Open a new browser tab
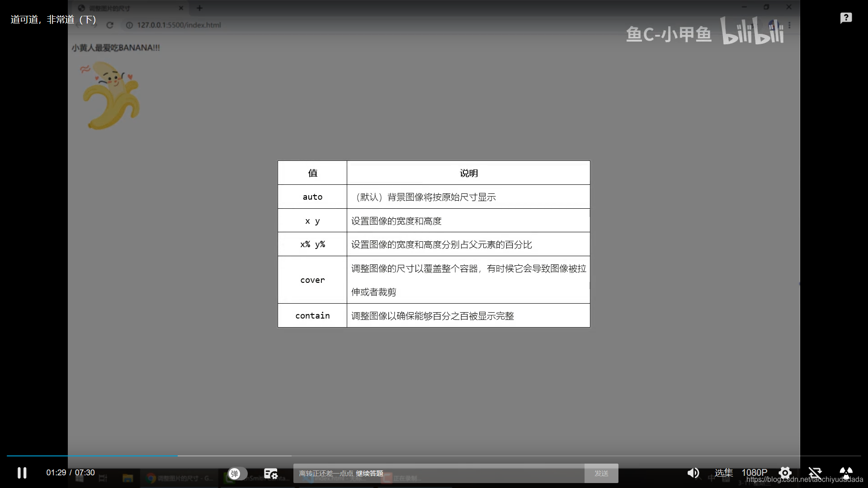This screenshot has height=488, width=868. click(199, 8)
